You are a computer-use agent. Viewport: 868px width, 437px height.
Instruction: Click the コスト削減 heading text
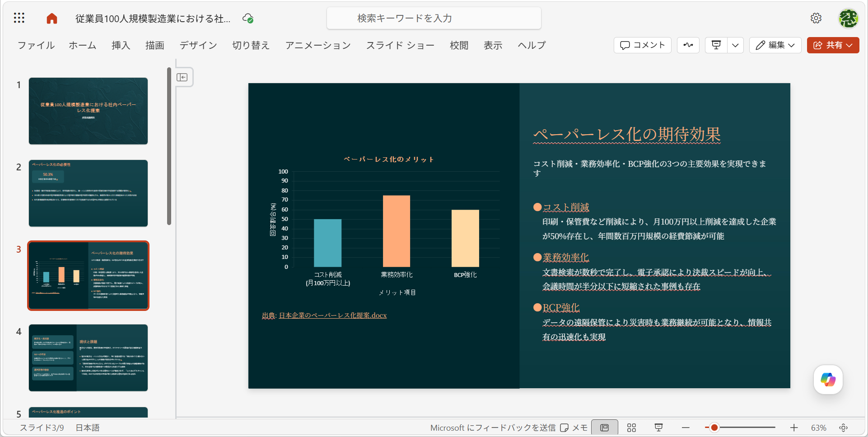pos(566,207)
